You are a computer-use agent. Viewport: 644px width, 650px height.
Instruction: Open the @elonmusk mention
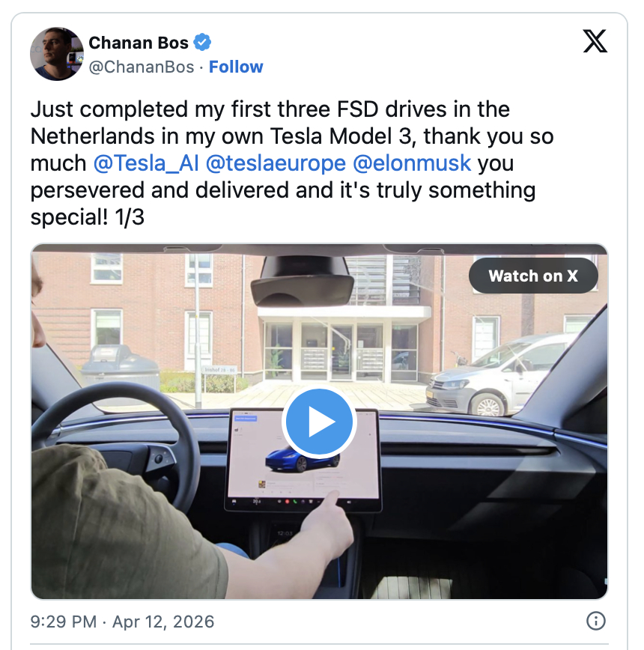point(412,163)
